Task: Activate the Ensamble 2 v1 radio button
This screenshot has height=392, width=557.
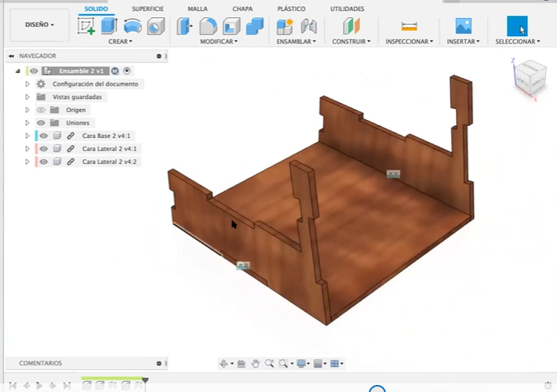Action: [127, 71]
